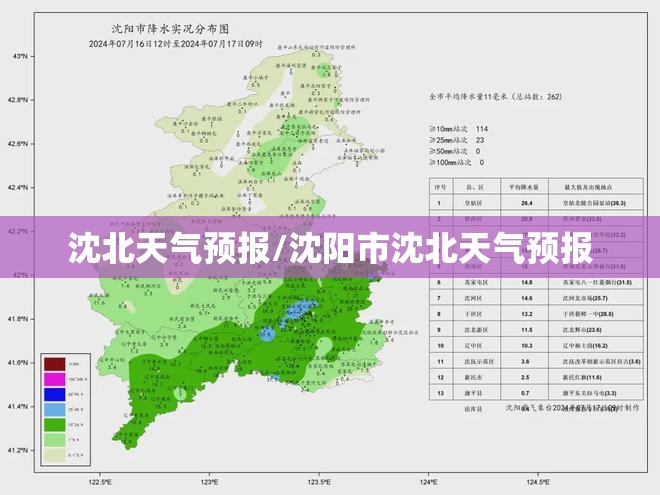Screen dimensions: 660x495
Task: Select the ≥25mm站次 23 statistic
Action: pos(457,140)
